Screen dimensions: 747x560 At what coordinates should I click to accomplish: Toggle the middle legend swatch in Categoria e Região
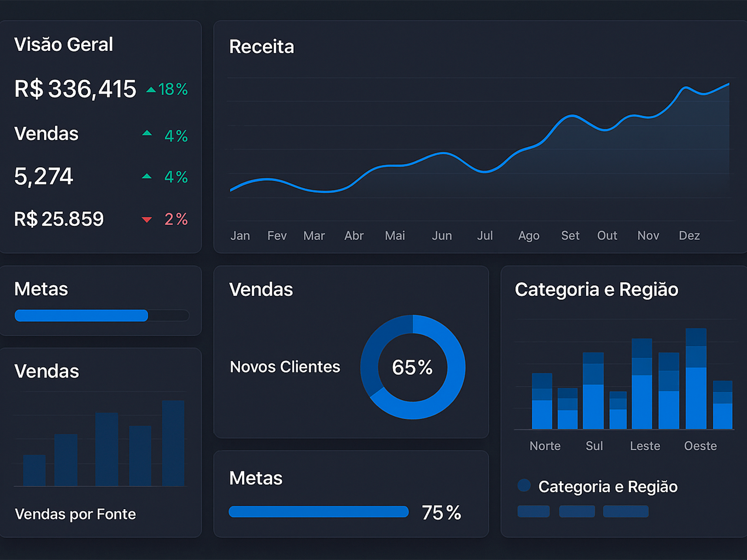pyautogui.click(x=577, y=511)
